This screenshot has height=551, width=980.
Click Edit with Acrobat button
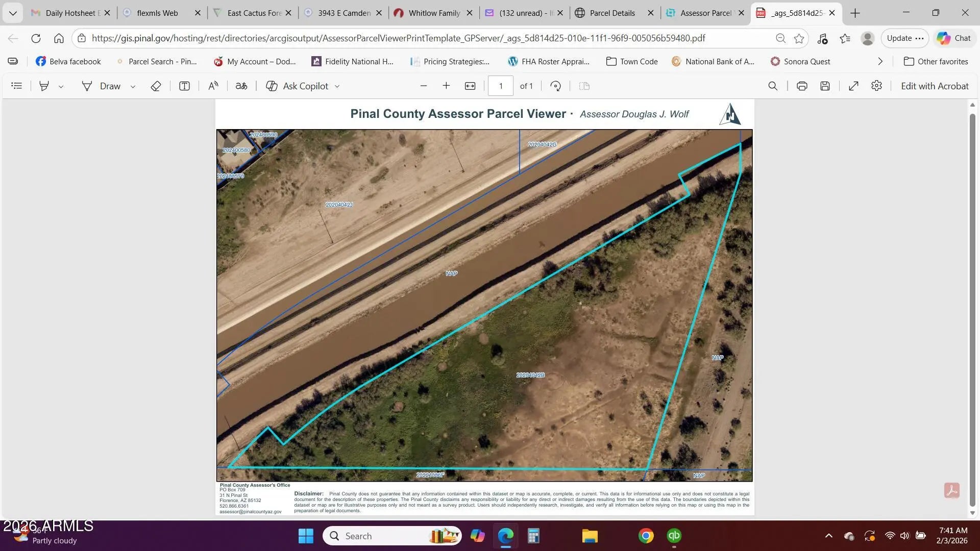pyautogui.click(x=934, y=86)
